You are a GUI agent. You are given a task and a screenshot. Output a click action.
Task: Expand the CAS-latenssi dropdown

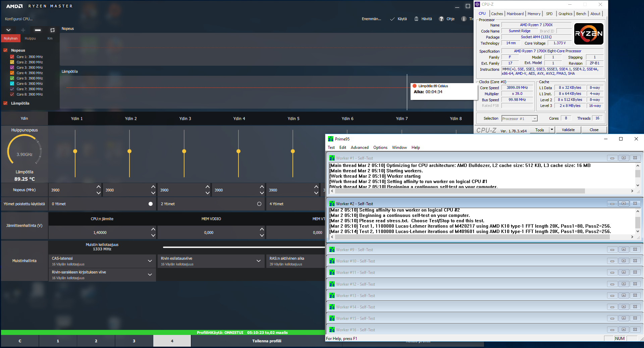tap(150, 261)
